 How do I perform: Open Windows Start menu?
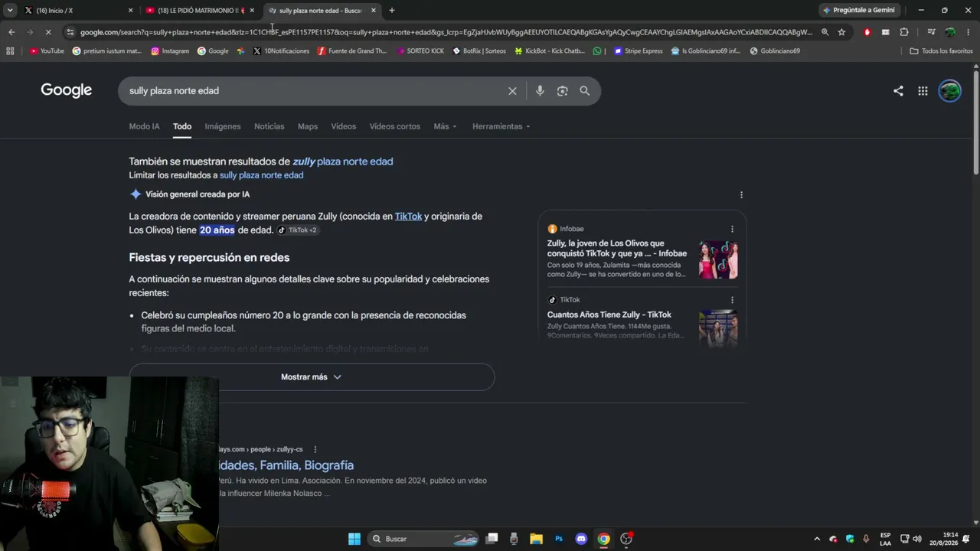pyautogui.click(x=354, y=539)
